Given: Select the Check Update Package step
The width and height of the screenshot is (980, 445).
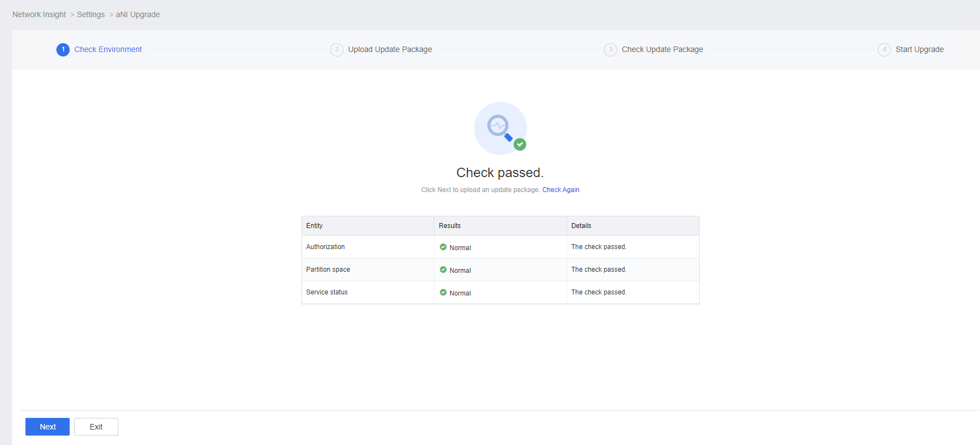Looking at the screenshot, I should tap(662, 50).
